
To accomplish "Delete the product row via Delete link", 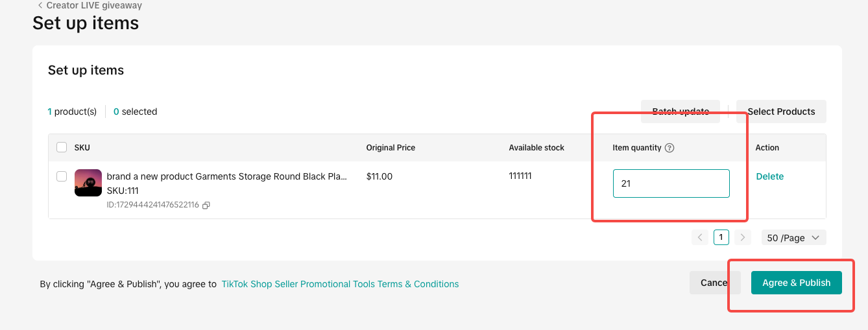I will (770, 176).
